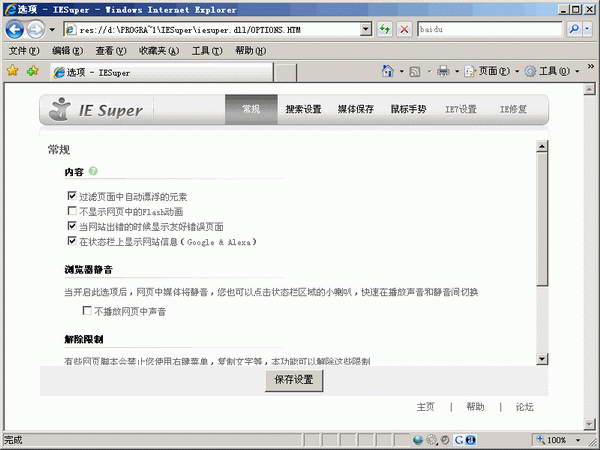Open the 主页 link
Screen dimensions: 600x450
426,407
